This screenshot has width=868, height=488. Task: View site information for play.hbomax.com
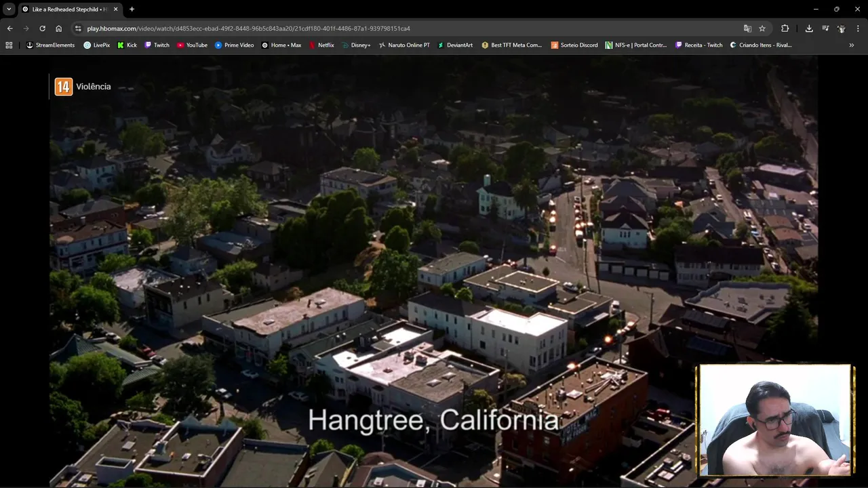tap(78, 28)
